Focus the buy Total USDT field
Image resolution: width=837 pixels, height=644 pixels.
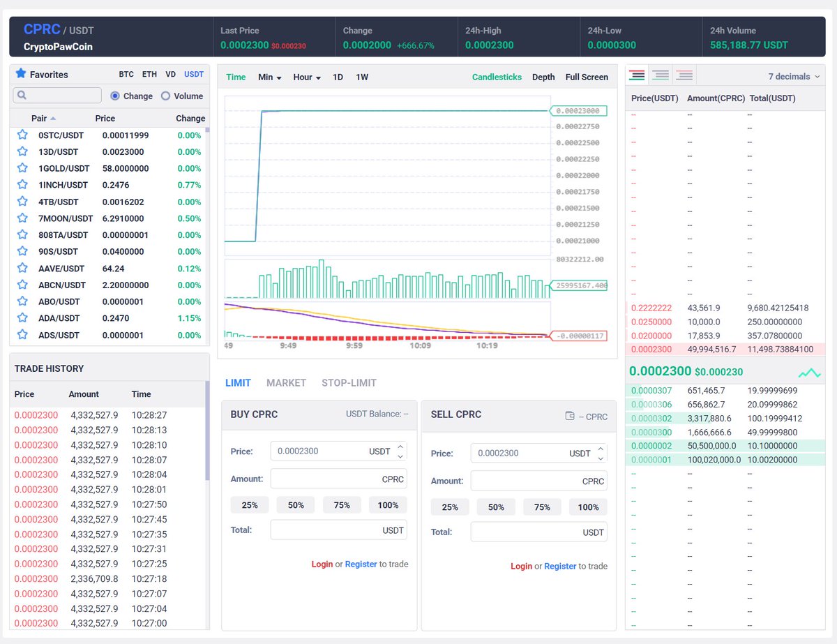[x=338, y=530]
